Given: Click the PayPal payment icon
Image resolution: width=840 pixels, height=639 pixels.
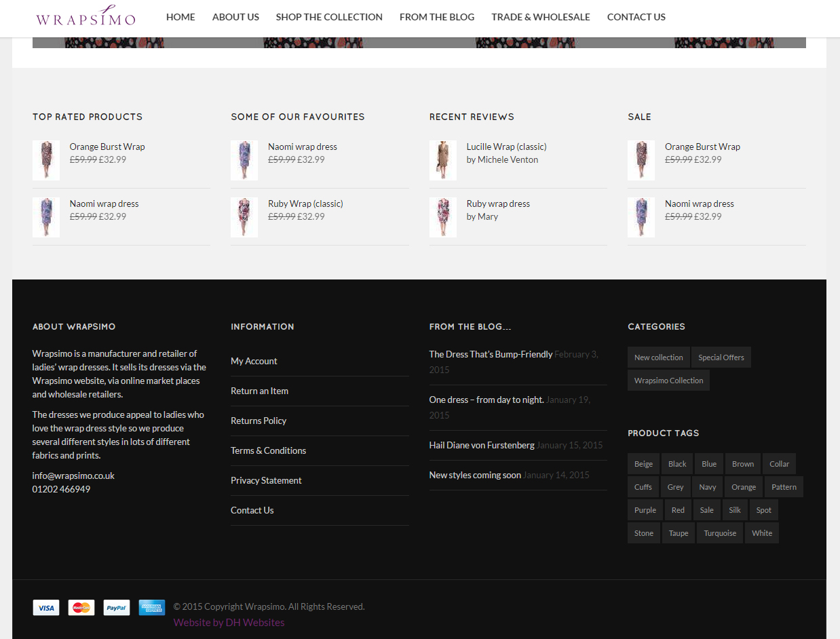Looking at the screenshot, I should click(x=117, y=608).
